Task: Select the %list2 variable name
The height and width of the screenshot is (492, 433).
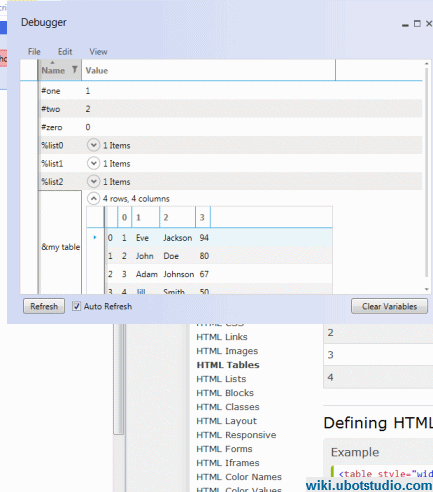Action: pos(52,182)
